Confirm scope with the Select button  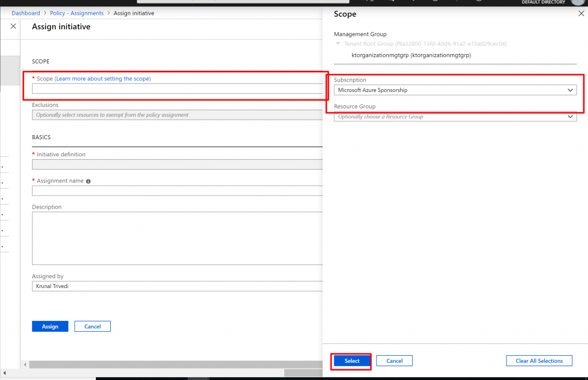pos(352,361)
